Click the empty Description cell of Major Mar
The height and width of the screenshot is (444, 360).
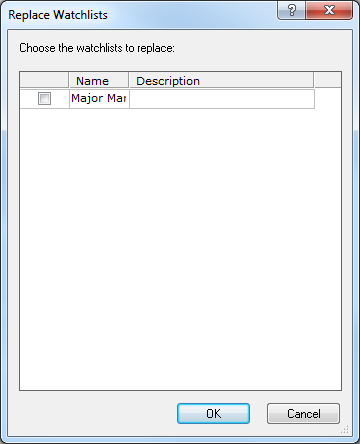tap(222, 99)
